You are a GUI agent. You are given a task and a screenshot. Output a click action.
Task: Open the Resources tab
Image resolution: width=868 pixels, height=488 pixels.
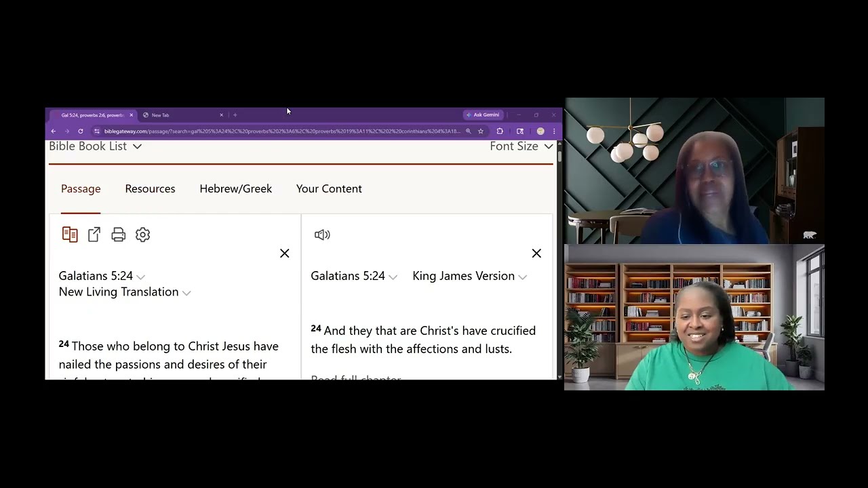pos(150,188)
